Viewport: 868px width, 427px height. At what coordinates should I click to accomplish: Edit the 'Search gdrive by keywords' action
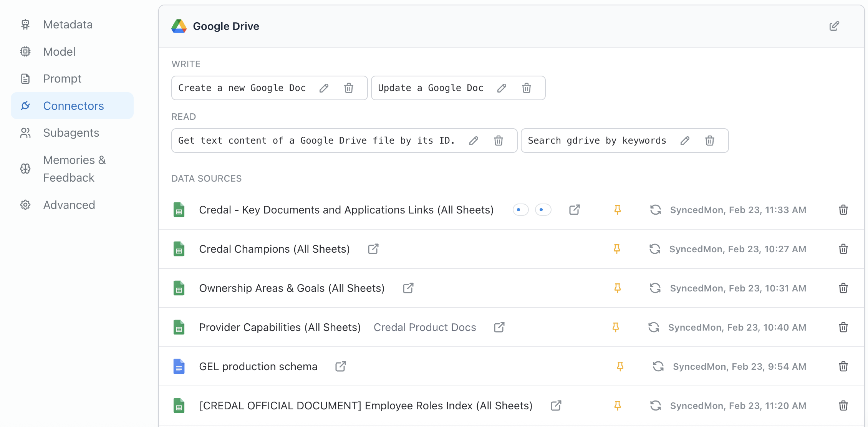684,141
